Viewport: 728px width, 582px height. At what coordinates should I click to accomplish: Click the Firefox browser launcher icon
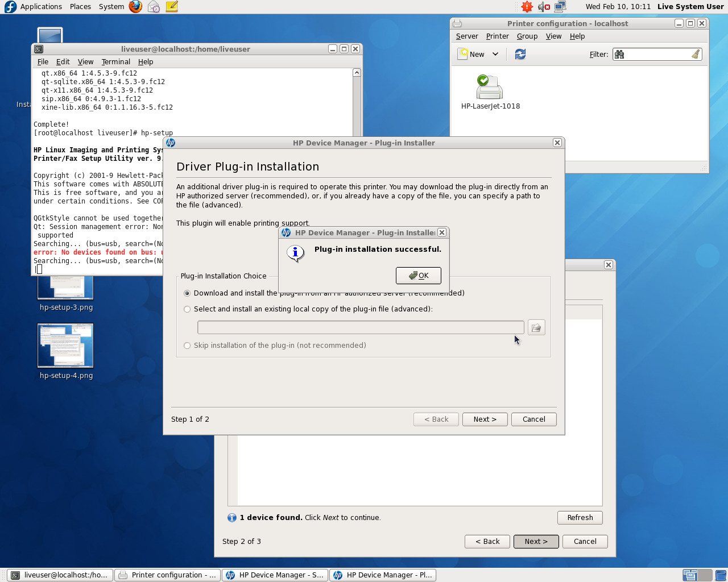(135, 7)
